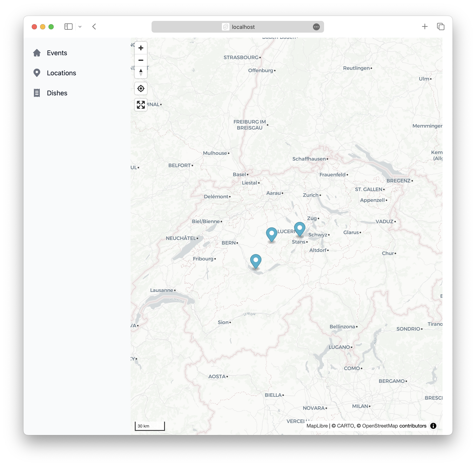476x466 pixels.
Task: Toggle fullscreen map mode
Action: [141, 105]
